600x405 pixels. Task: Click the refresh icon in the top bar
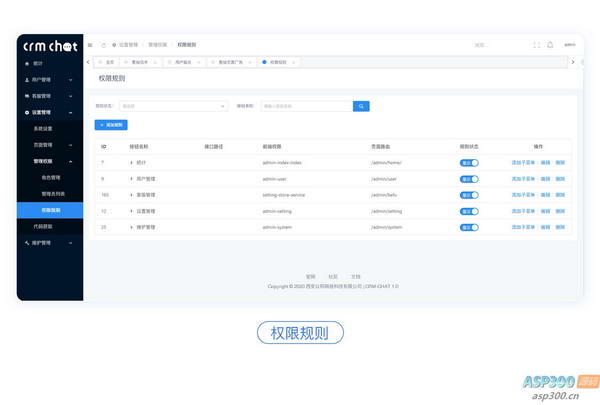(103, 45)
